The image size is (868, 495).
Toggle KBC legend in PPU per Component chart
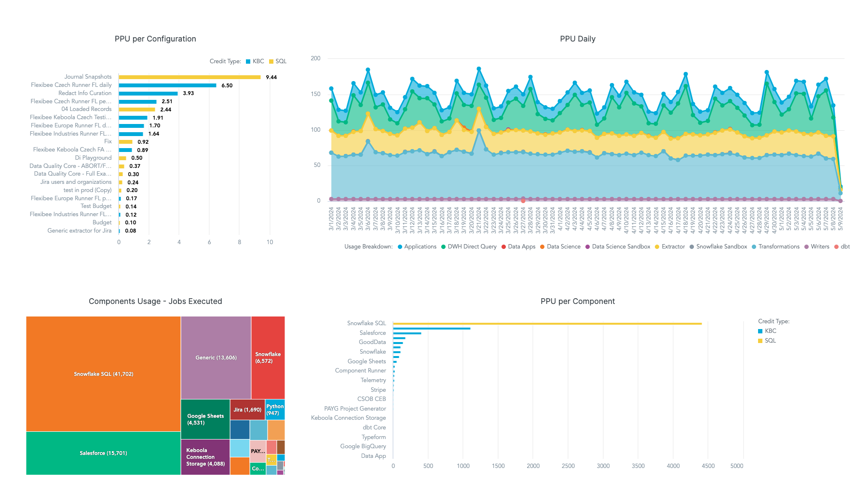767,331
